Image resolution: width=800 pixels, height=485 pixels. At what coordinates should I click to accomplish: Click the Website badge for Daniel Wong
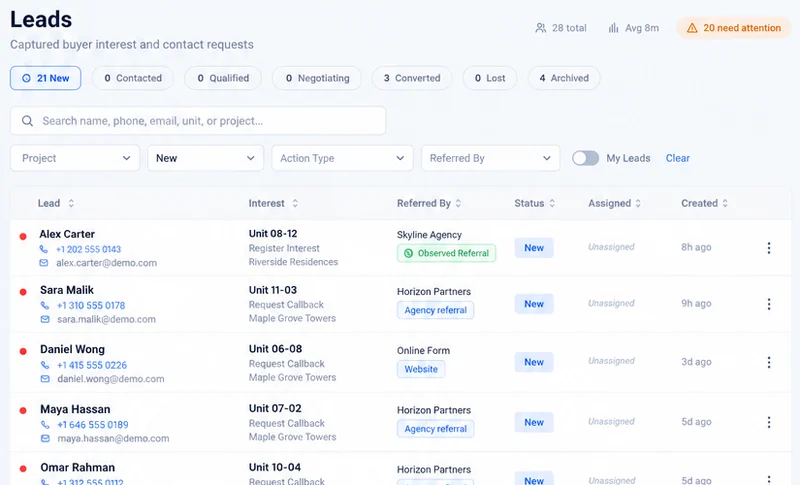(x=421, y=369)
